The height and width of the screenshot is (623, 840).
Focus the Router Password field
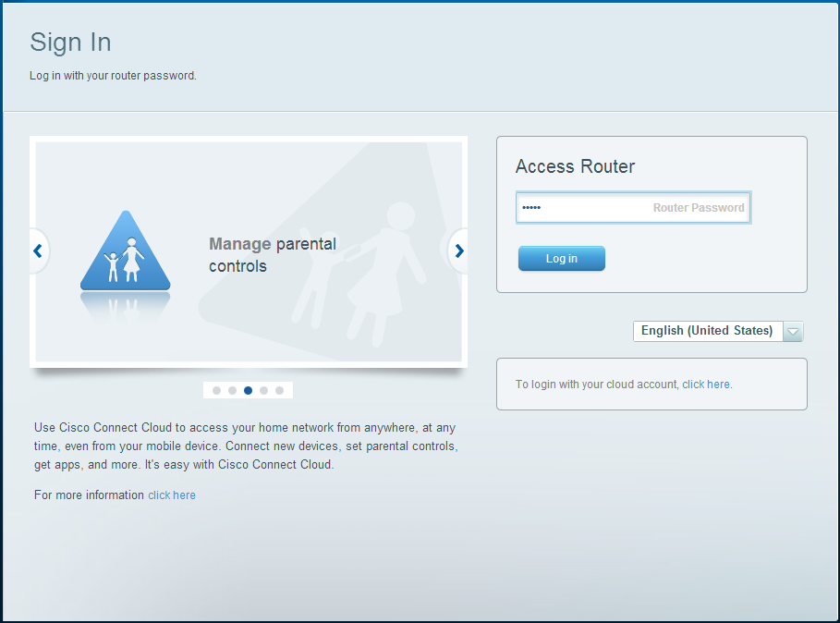633,207
